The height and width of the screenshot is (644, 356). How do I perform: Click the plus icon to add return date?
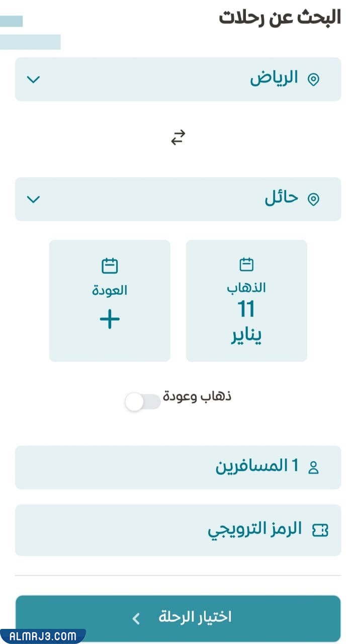(x=110, y=319)
